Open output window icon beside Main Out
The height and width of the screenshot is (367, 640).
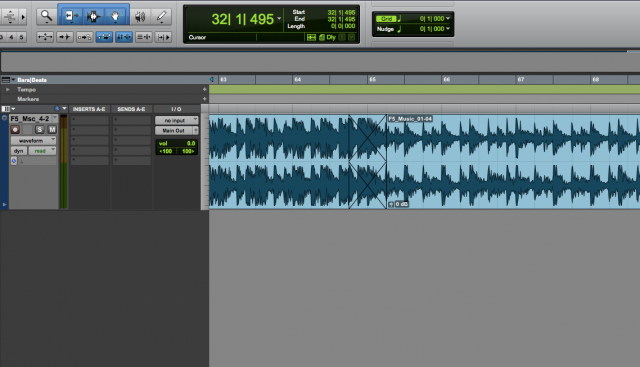click(x=196, y=131)
